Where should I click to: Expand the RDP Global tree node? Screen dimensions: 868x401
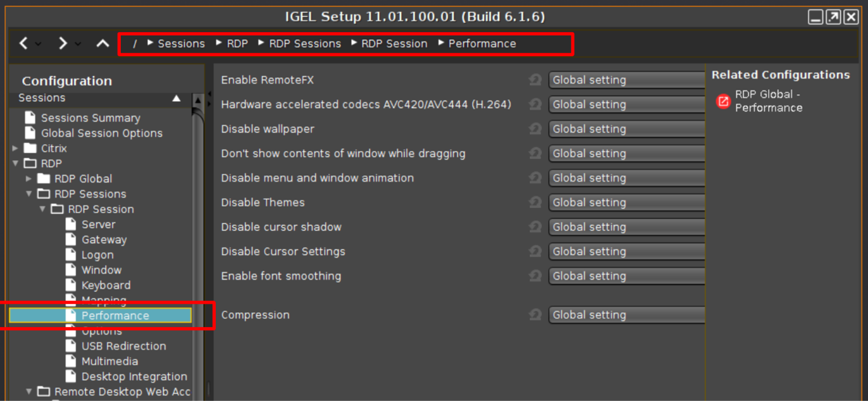(28, 179)
